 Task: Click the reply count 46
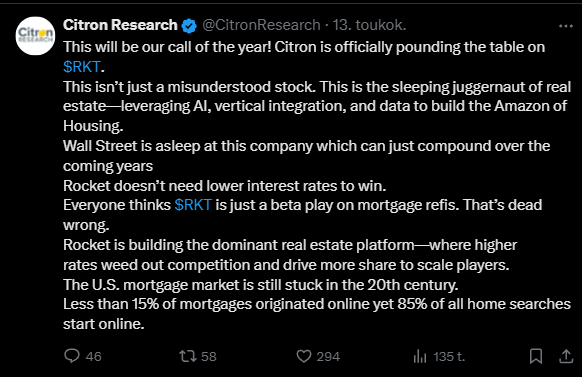click(93, 357)
